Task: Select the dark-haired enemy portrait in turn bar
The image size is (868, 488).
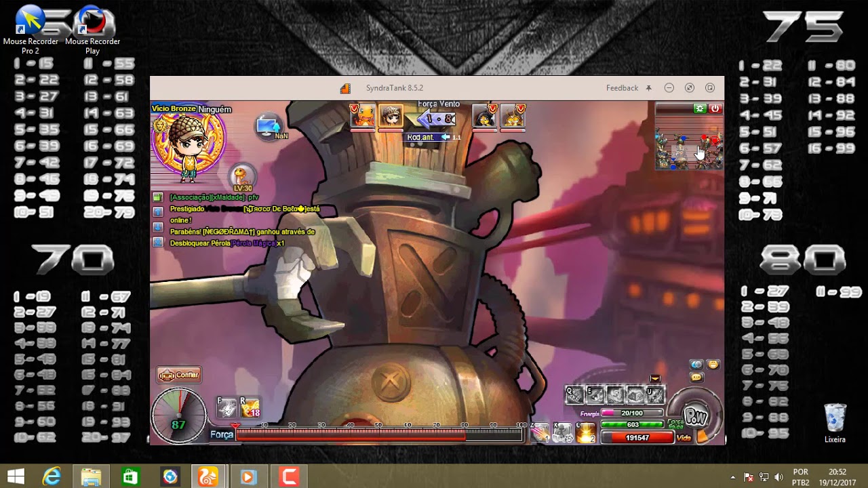Action: [x=484, y=117]
